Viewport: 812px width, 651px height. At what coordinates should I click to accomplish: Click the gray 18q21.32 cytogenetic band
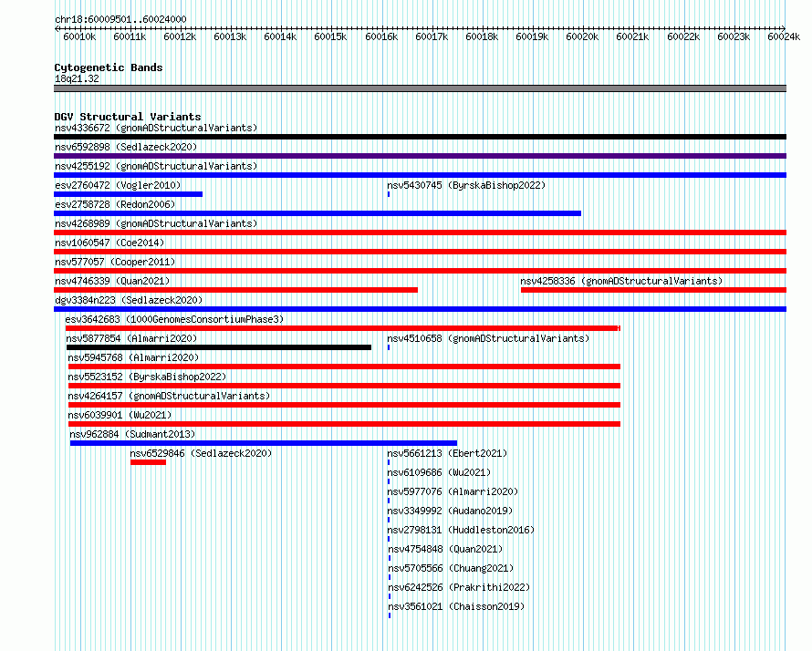pyautogui.click(x=420, y=88)
